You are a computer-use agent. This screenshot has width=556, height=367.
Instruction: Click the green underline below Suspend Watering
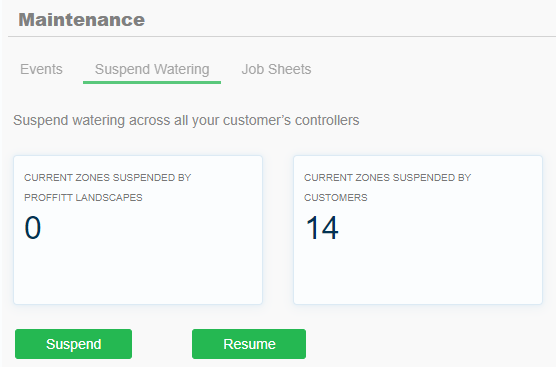coord(152,82)
